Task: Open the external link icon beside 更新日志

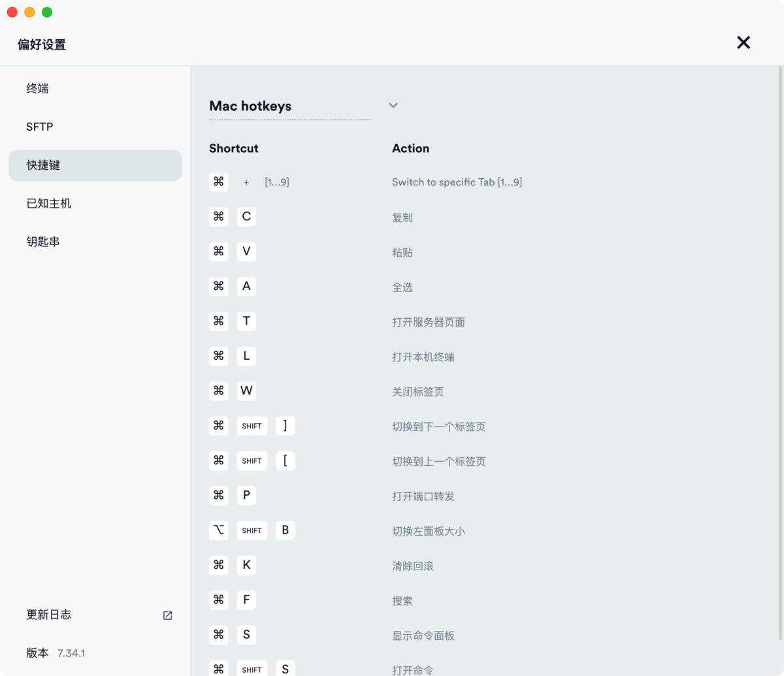Action: point(168,615)
